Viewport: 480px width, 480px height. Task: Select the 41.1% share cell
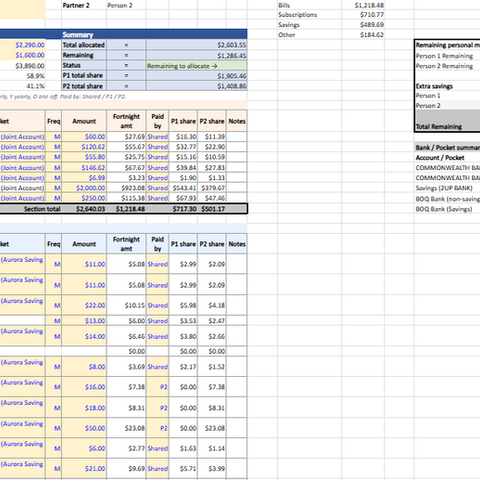point(23,86)
